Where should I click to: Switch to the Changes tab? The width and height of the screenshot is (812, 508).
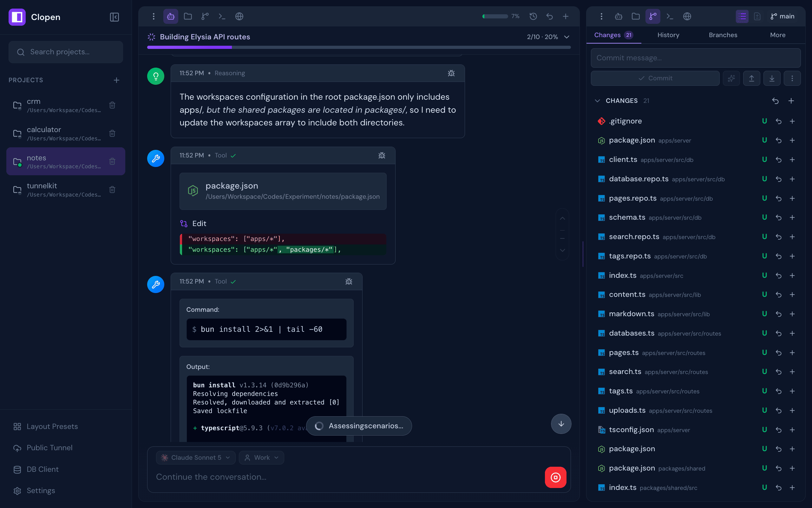[x=613, y=35]
